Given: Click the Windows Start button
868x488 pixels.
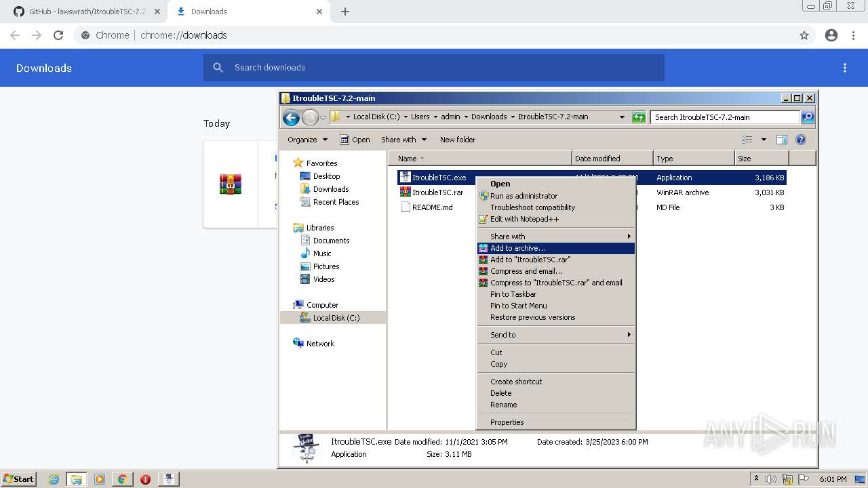Looking at the screenshot, I should (19, 479).
